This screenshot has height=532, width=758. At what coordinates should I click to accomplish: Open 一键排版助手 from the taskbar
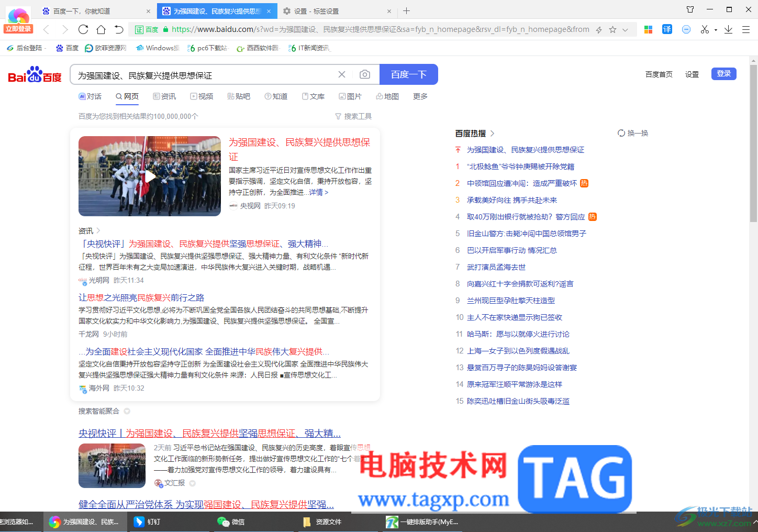pyautogui.click(x=422, y=522)
